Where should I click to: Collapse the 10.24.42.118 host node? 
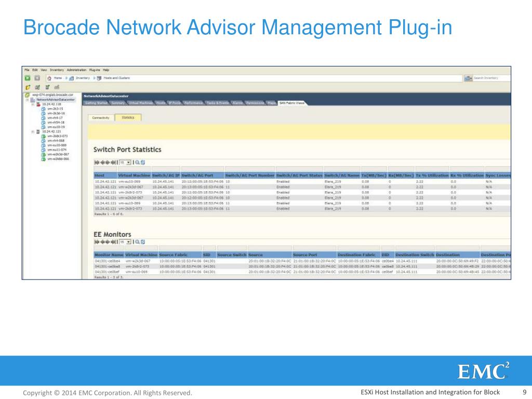(33, 104)
